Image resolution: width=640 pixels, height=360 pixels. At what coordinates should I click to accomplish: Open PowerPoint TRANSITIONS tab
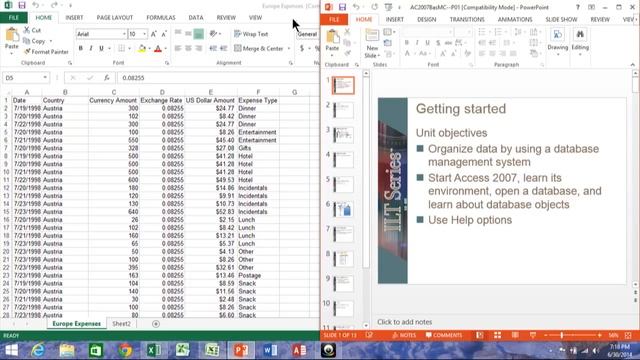[467, 19]
